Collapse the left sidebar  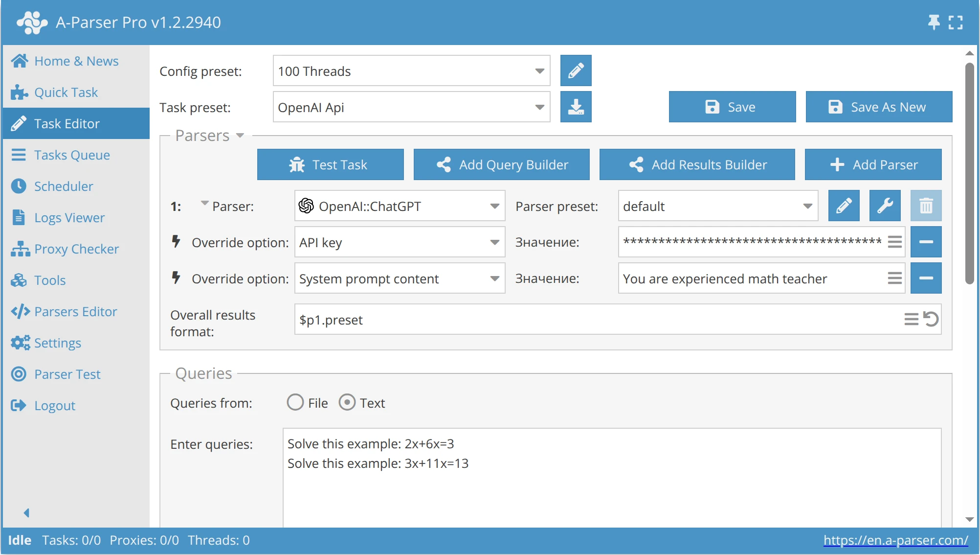(x=26, y=512)
